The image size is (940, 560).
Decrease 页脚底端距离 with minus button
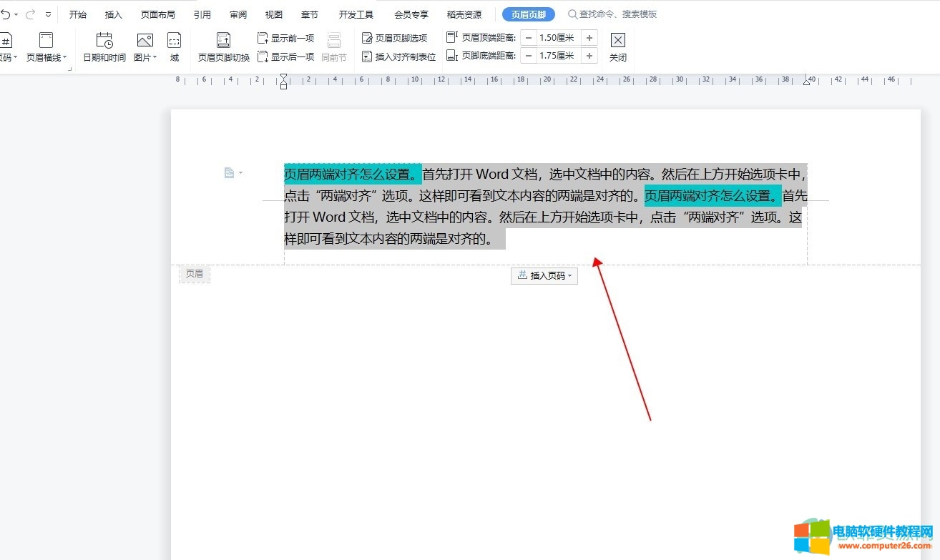click(529, 56)
